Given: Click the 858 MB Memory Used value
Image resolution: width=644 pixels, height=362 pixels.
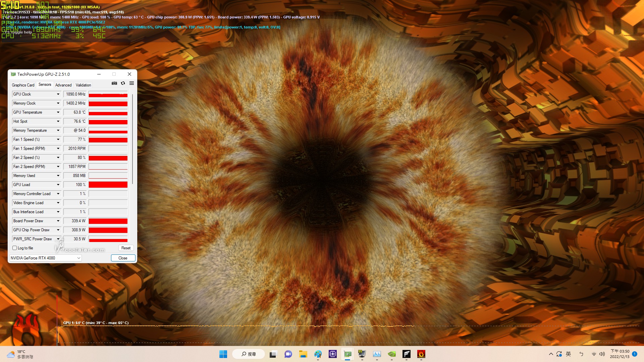Looking at the screenshot, I should point(75,176).
